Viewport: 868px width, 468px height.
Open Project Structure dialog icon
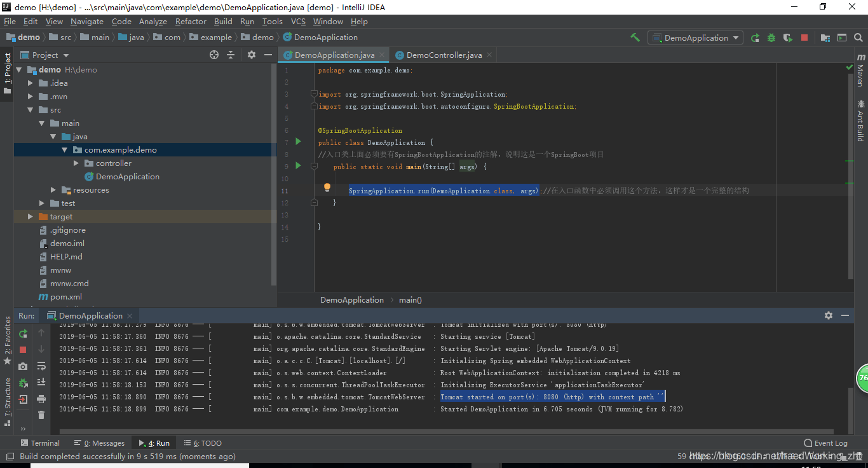(x=825, y=38)
